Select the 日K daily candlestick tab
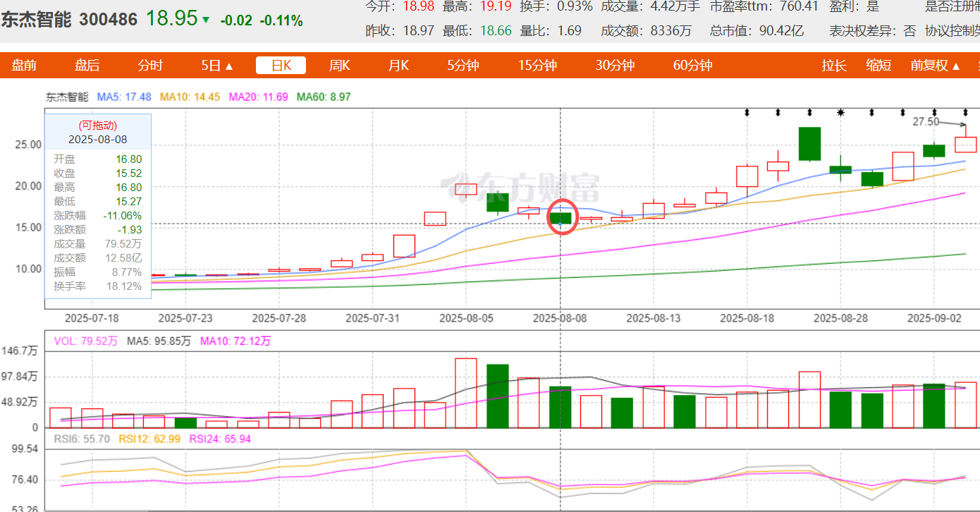Viewport: 980px width, 512px height. (x=281, y=66)
